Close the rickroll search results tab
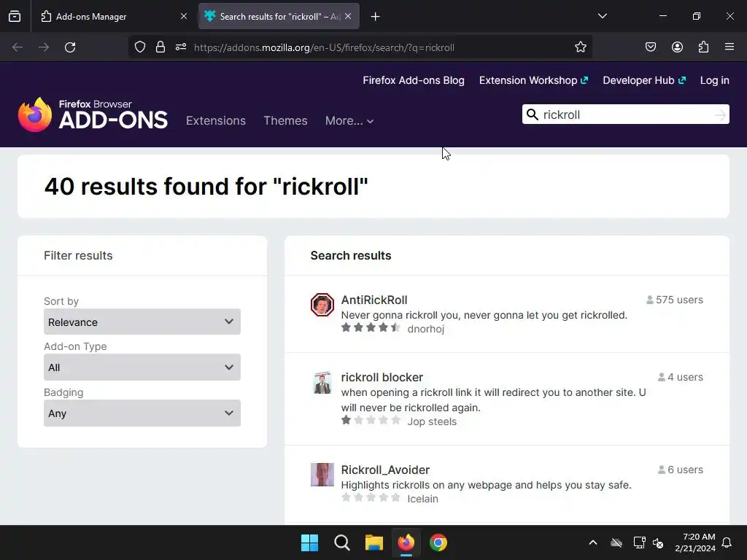Image resolution: width=747 pixels, height=560 pixels. pyautogui.click(x=348, y=16)
